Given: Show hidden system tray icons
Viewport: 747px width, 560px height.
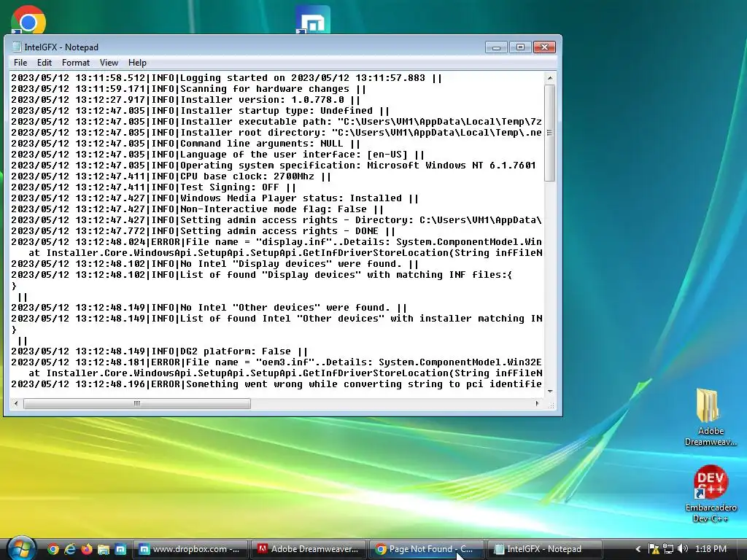Looking at the screenshot, I should tap(638, 549).
